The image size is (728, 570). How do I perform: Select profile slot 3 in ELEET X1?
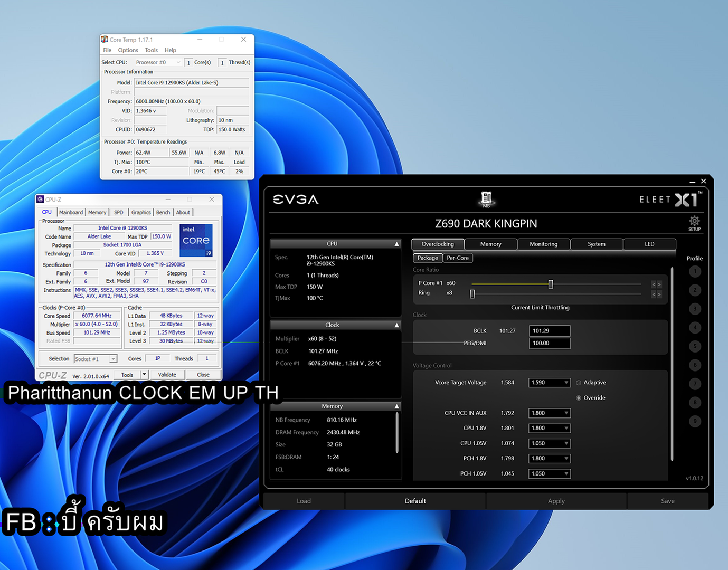click(695, 309)
